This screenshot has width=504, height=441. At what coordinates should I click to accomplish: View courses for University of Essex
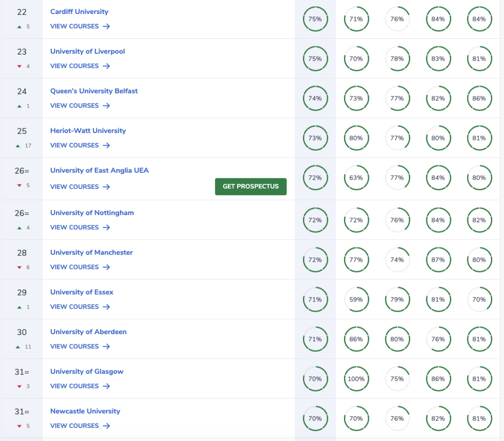tap(80, 307)
